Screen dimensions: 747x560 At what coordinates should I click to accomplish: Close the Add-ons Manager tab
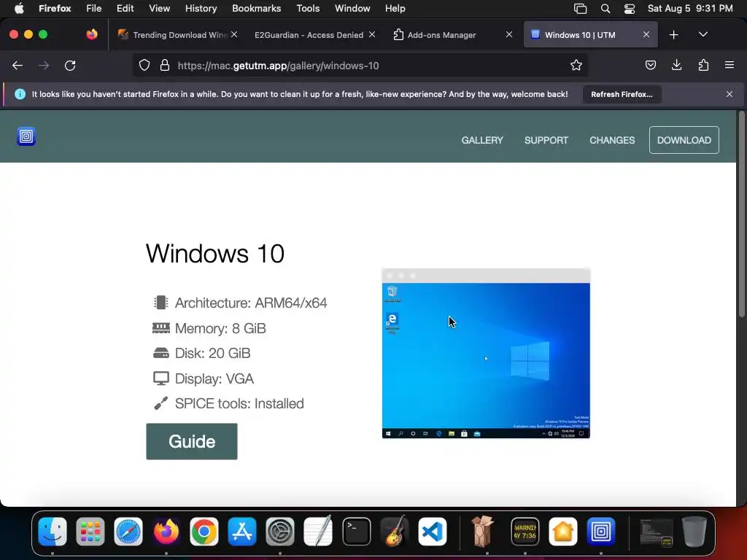click(x=508, y=34)
